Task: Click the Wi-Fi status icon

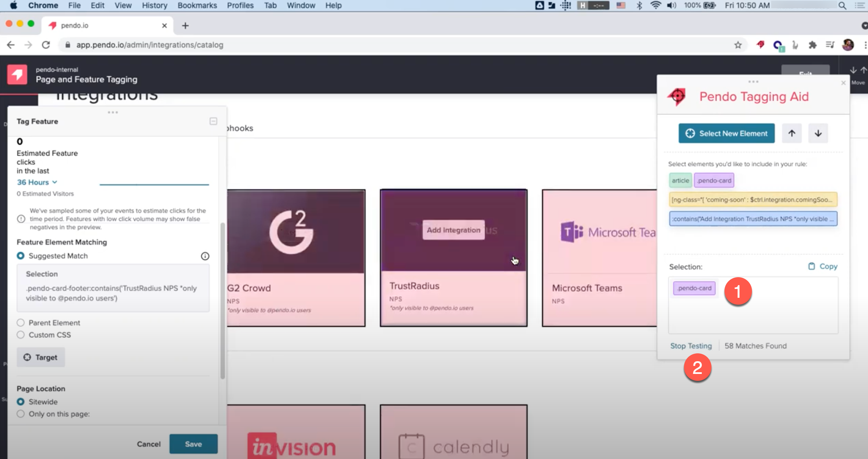Action: (x=655, y=5)
